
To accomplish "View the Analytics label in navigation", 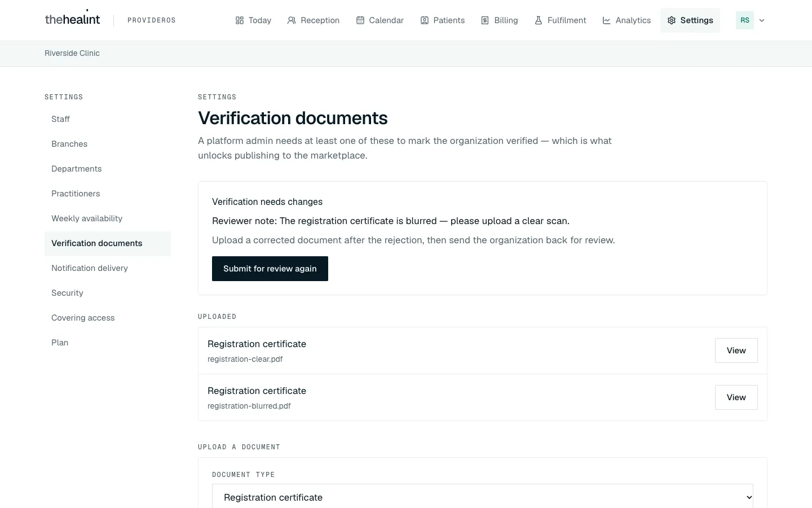I will click(633, 20).
